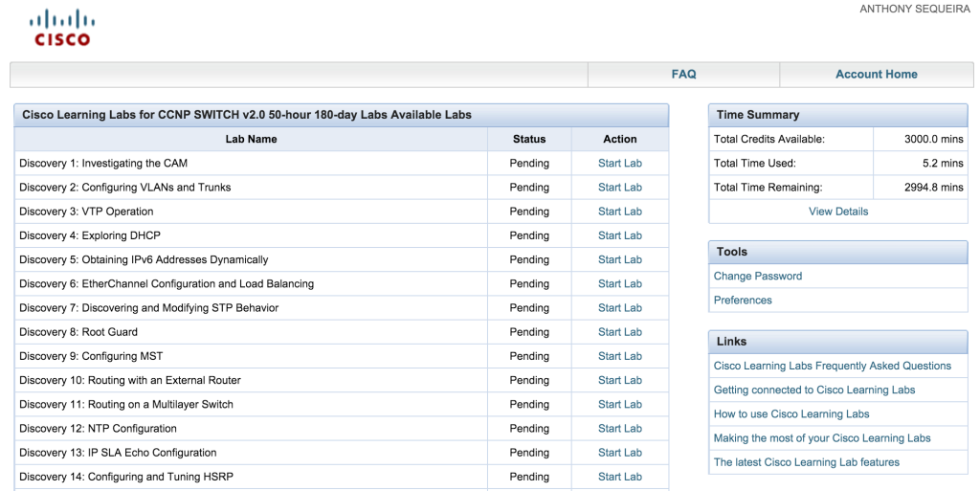
Task: Select the Discovery 1: Investigating the CAM text
Action: click(103, 164)
